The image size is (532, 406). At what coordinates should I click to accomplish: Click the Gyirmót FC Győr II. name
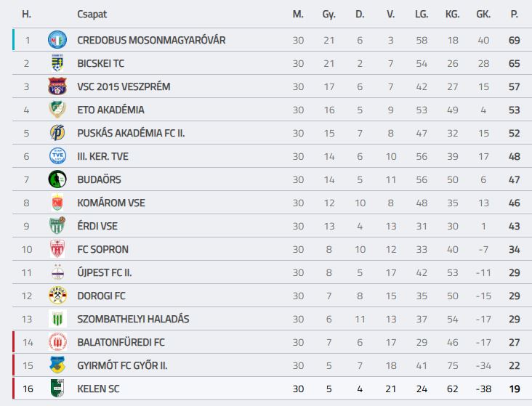(x=122, y=365)
